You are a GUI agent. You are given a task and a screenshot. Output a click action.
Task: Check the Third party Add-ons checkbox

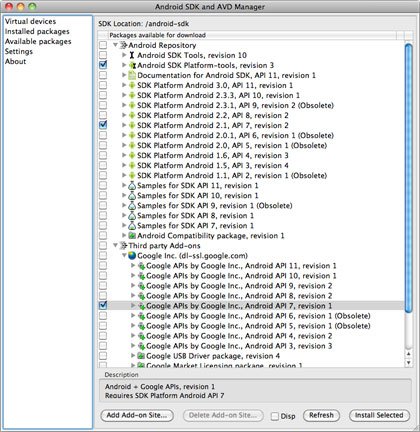[103, 245]
